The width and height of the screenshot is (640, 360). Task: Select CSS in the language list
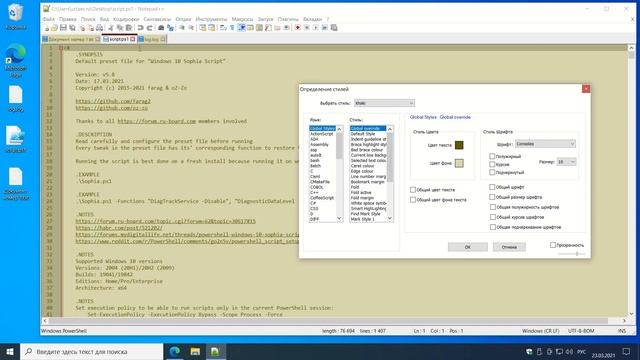(x=314, y=208)
